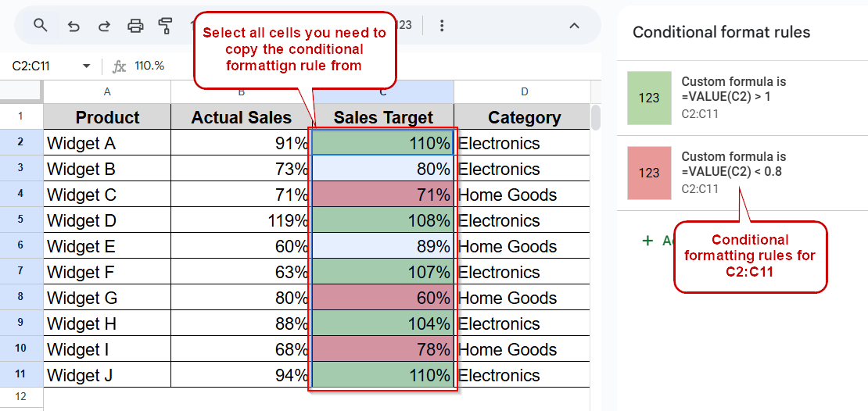Activate the paint format roller icon
The width and height of the screenshot is (868, 411).
[x=165, y=26]
